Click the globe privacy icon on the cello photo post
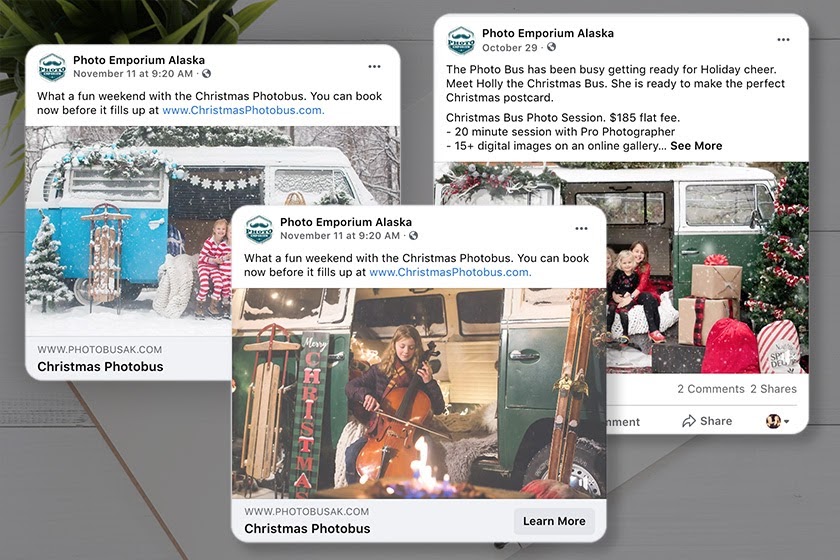This screenshot has height=560, width=840. (x=413, y=236)
